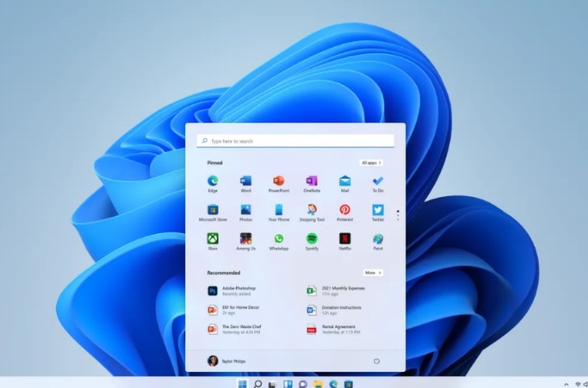This screenshot has height=388, width=588.
Task: Launch Netflix from the pinned grid
Action: pos(345,240)
